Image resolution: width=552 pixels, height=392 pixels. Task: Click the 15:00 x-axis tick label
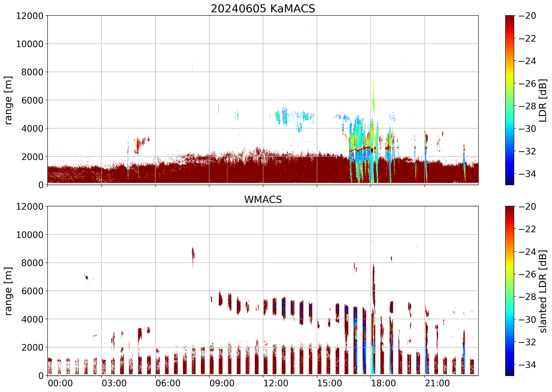329,383
